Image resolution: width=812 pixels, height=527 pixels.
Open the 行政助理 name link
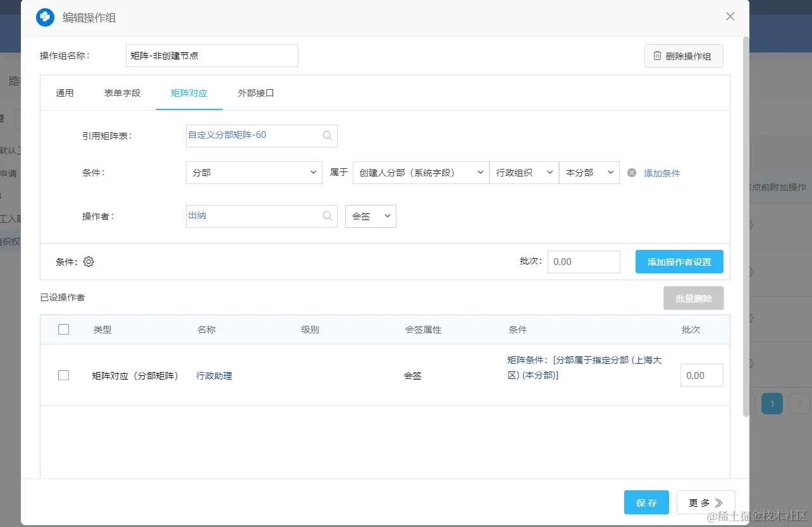coord(214,376)
